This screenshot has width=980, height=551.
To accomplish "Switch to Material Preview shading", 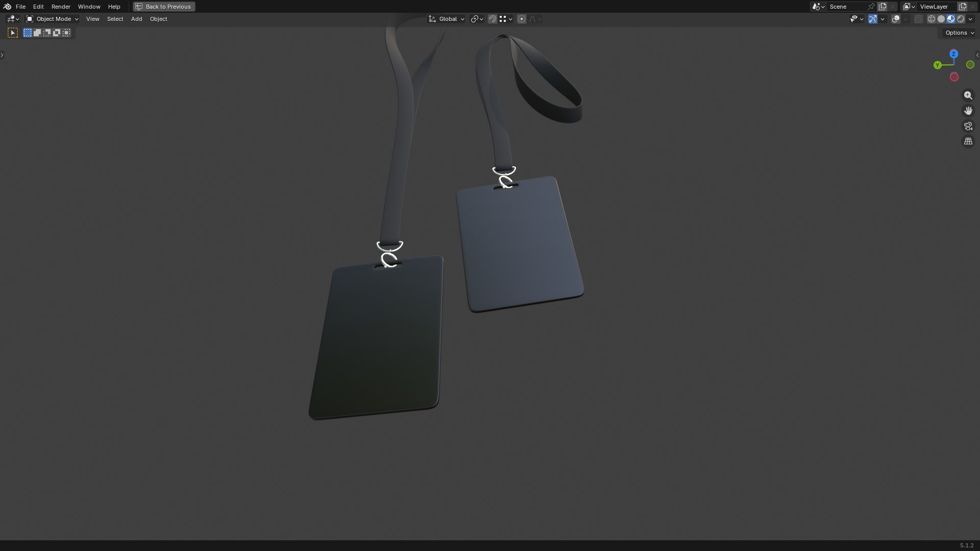I will click(951, 19).
